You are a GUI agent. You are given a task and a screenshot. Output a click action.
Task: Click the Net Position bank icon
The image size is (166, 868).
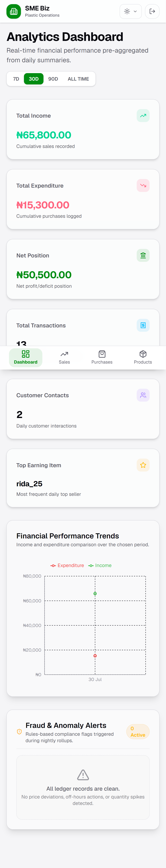coord(143,255)
